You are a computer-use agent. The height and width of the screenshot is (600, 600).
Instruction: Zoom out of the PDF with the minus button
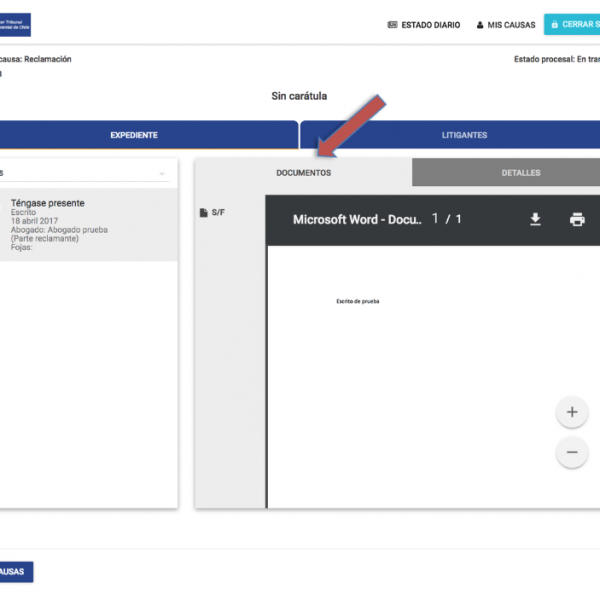[571, 452]
